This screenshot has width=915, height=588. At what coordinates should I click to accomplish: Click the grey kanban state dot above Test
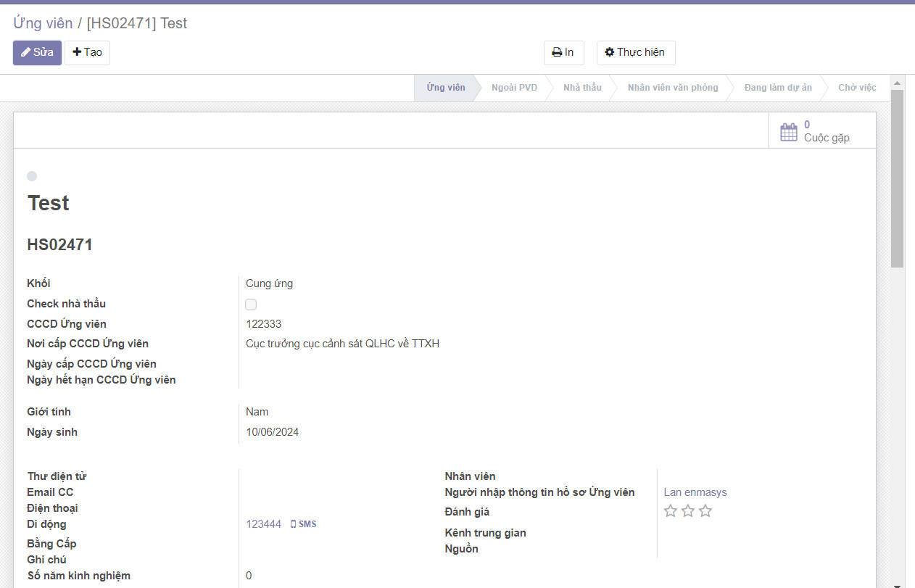click(x=32, y=176)
